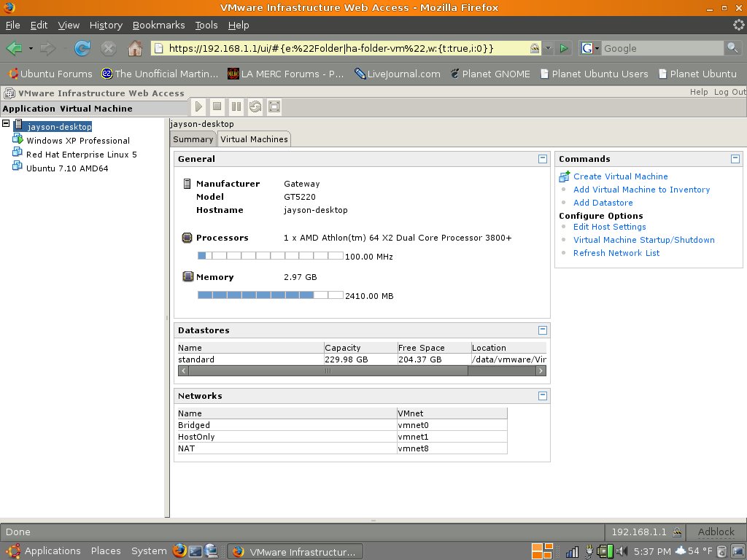Click the Log Out link
Screen dimensions: 747x560
[x=729, y=92]
